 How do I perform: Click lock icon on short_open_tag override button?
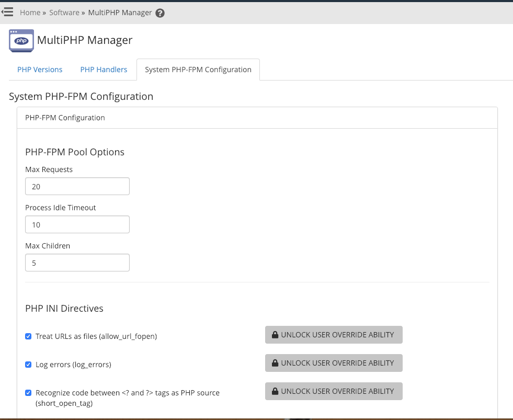coord(275,391)
